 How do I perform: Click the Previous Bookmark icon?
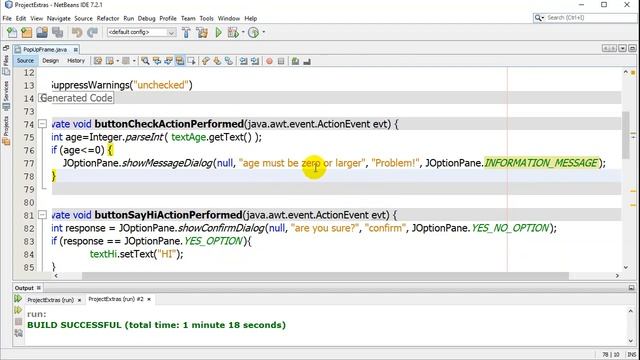206,61
